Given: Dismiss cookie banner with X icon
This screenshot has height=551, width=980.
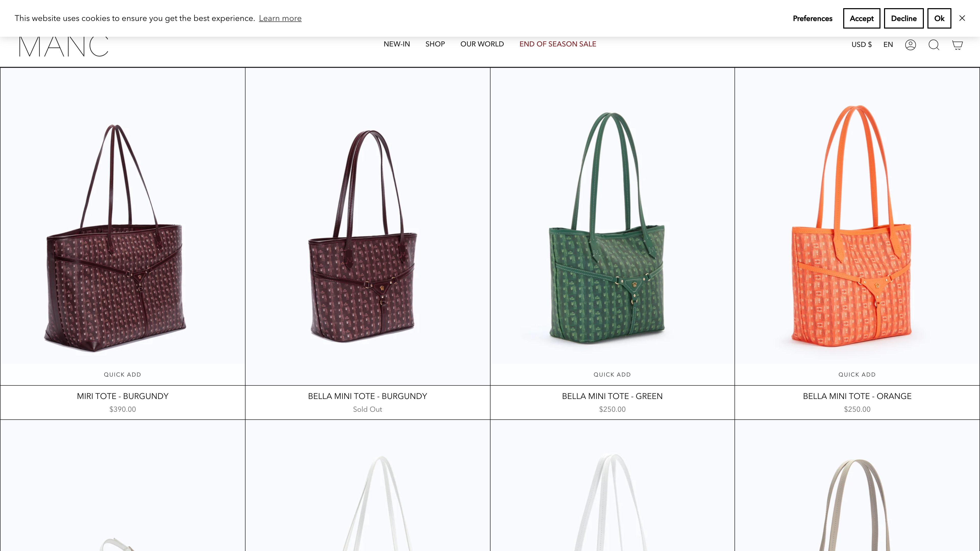Looking at the screenshot, I should coord(962,18).
